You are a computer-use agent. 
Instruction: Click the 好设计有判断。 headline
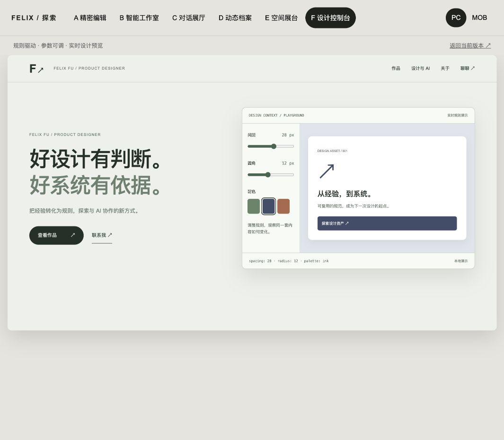coord(96,159)
